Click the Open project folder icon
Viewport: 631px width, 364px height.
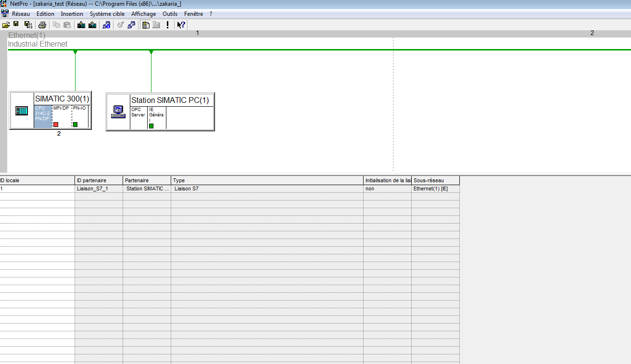point(6,25)
